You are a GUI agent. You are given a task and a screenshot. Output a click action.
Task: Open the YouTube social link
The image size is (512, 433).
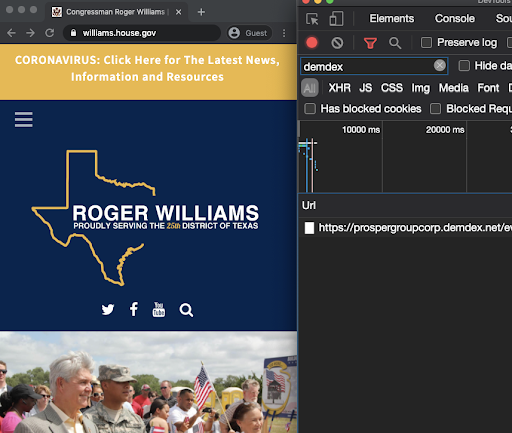click(x=159, y=309)
